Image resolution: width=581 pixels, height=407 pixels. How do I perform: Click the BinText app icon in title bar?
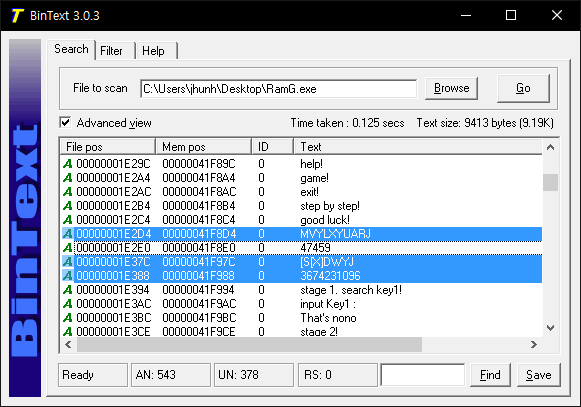17,16
